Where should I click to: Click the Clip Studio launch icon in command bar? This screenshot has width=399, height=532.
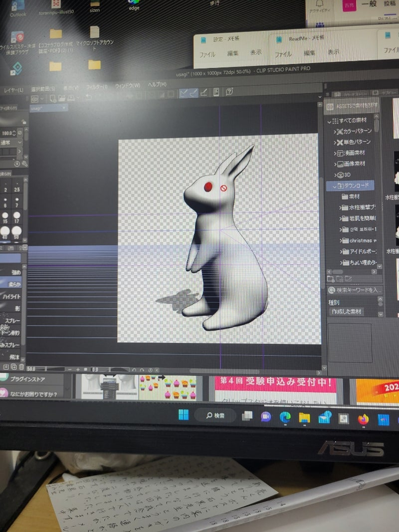[x=34, y=99]
